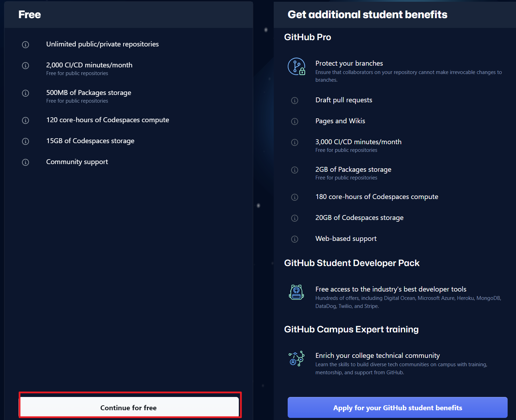The height and width of the screenshot is (420, 516).
Task: Click the Hundreds of offers description text
Action: [408, 302]
